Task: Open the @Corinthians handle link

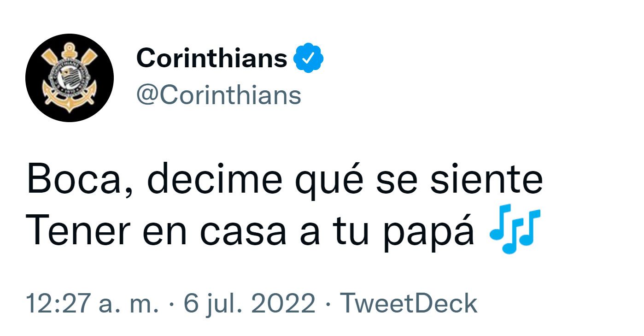Action: pos(218,95)
